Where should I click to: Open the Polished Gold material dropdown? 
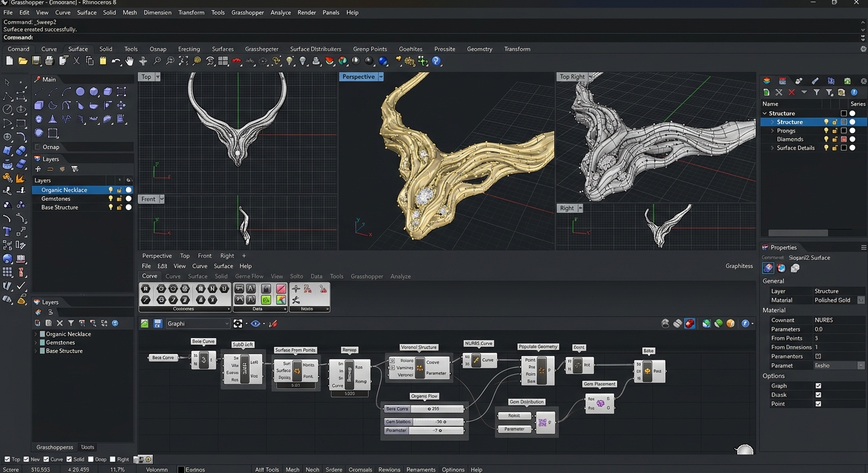860,300
